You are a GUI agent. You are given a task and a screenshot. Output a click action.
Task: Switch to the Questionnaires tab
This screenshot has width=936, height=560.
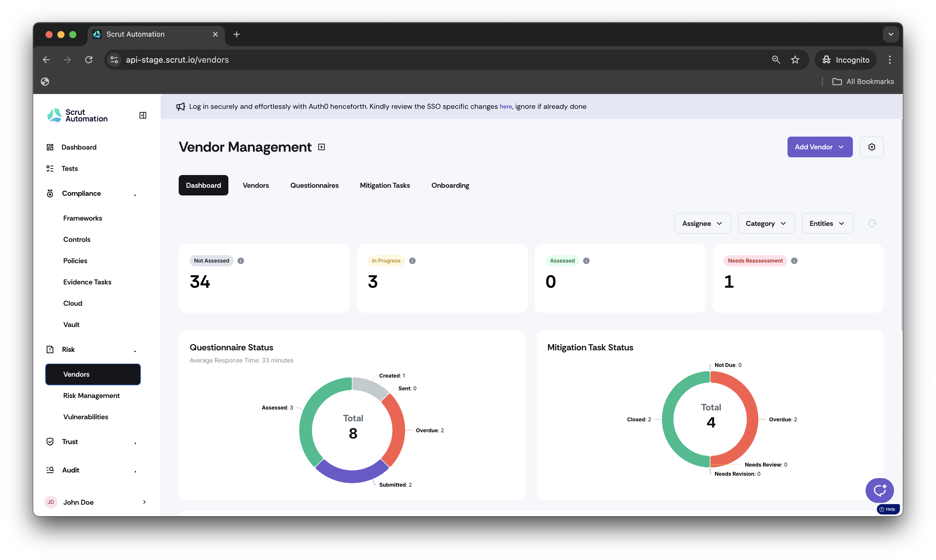[314, 185]
